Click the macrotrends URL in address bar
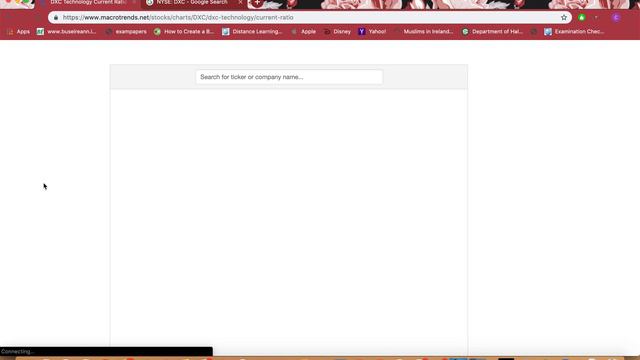 (178, 18)
